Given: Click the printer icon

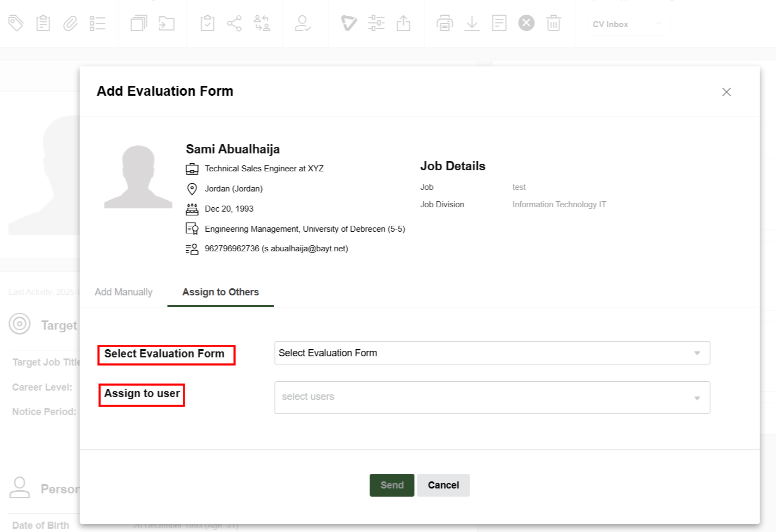Looking at the screenshot, I should tap(445, 23).
